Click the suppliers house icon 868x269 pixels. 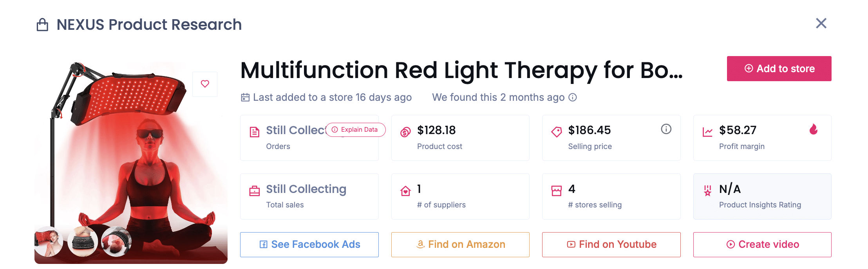(x=405, y=191)
